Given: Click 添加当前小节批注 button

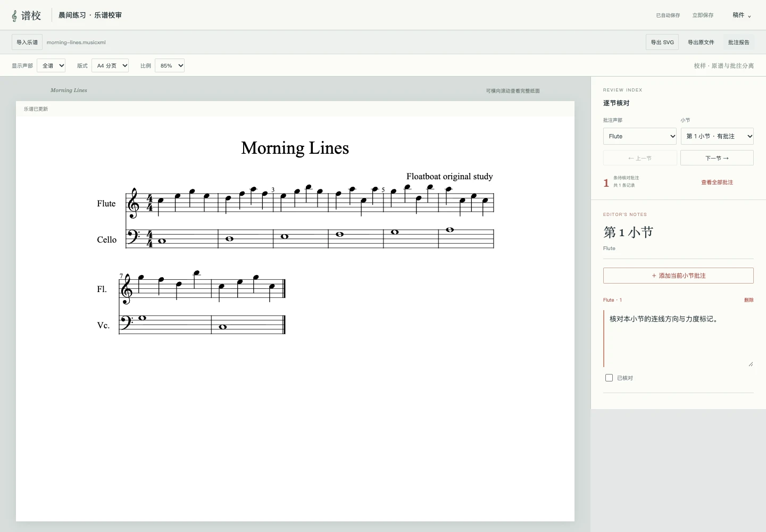Looking at the screenshot, I should click(678, 276).
